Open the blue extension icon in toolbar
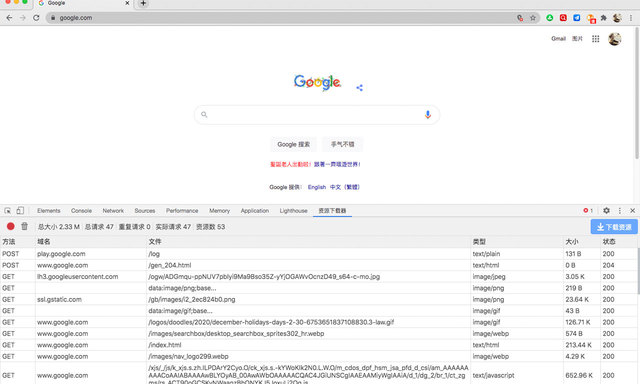Image resolution: width=640 pixels, height=384 pixels. (x=576, y=18)
